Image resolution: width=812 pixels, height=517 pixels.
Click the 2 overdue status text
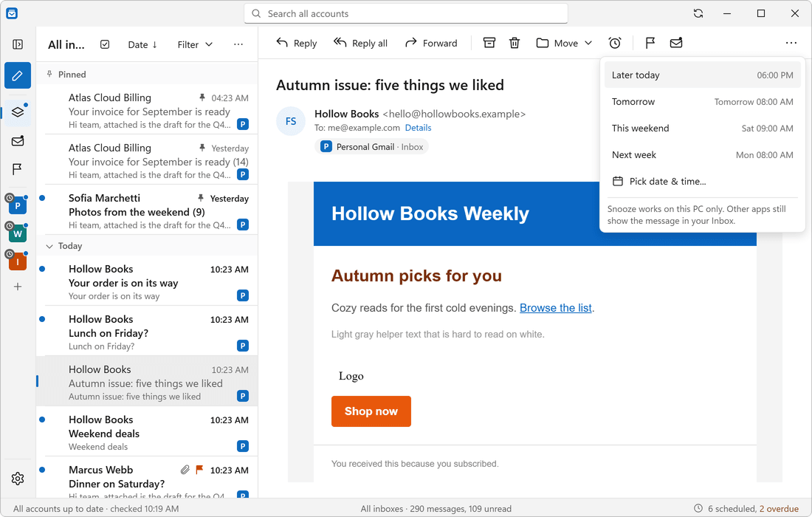[x=779, y=509]
